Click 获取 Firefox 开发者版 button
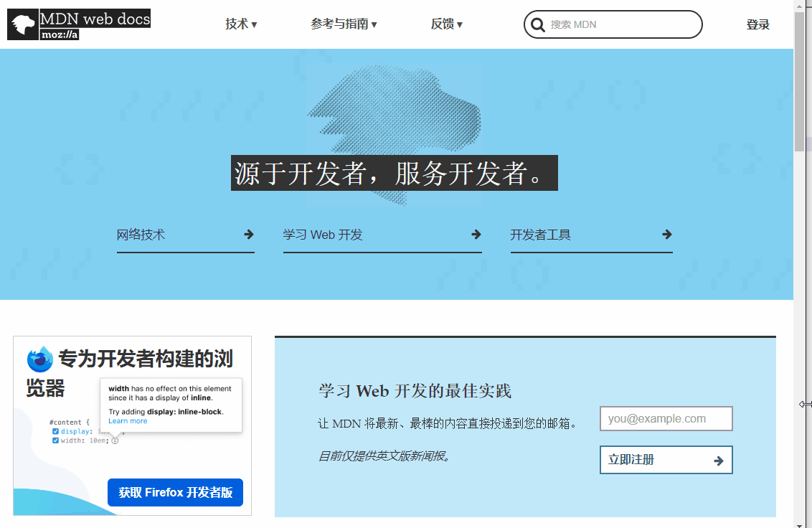This screenshot has height=528, width=812. point(175,492)
